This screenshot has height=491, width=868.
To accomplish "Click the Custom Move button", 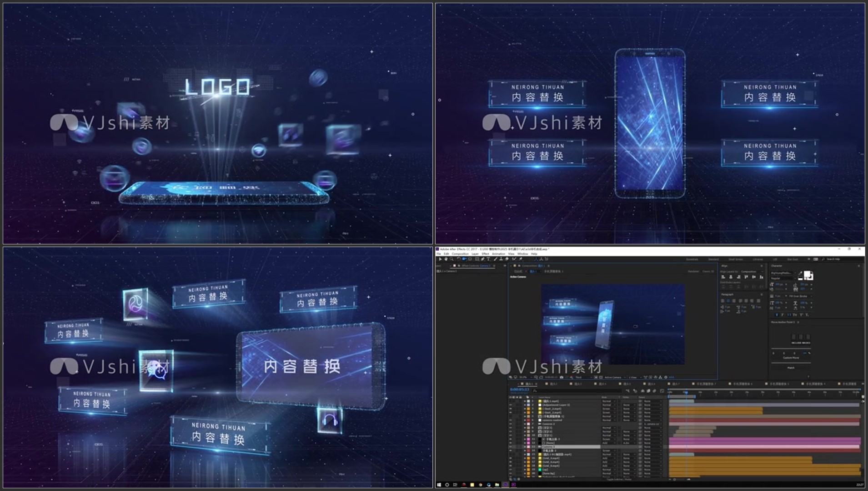I will (791, 358).
